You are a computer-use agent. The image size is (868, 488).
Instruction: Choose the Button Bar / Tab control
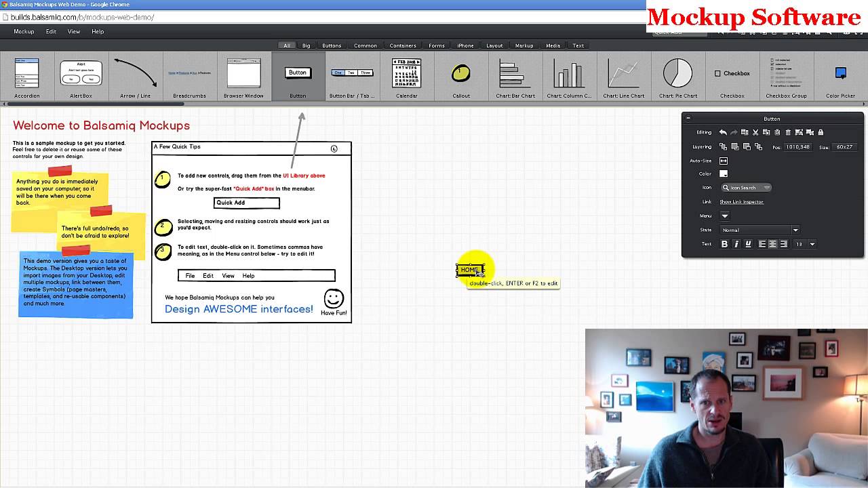point(352,78)
